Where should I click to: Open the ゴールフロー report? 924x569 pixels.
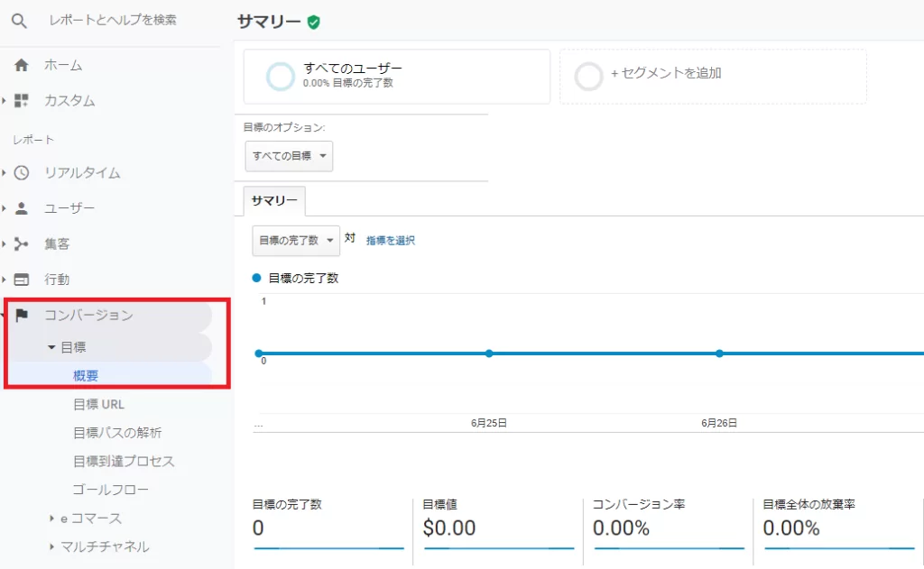(110, 490)
